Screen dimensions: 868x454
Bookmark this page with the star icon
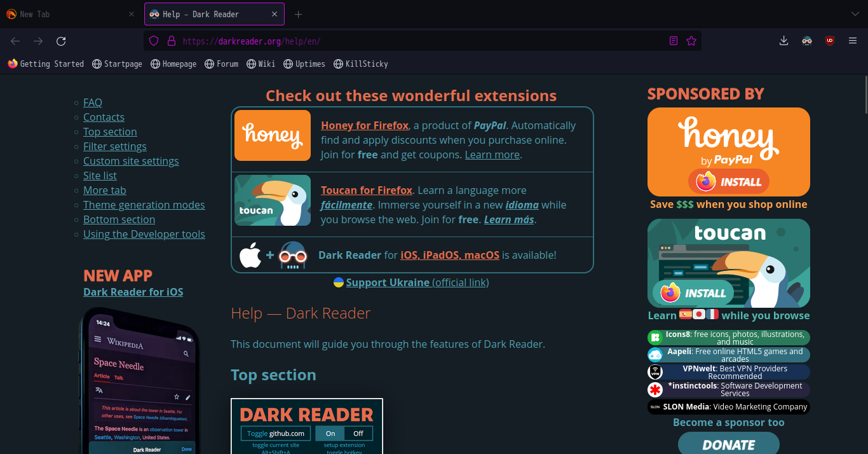point(691,41)
